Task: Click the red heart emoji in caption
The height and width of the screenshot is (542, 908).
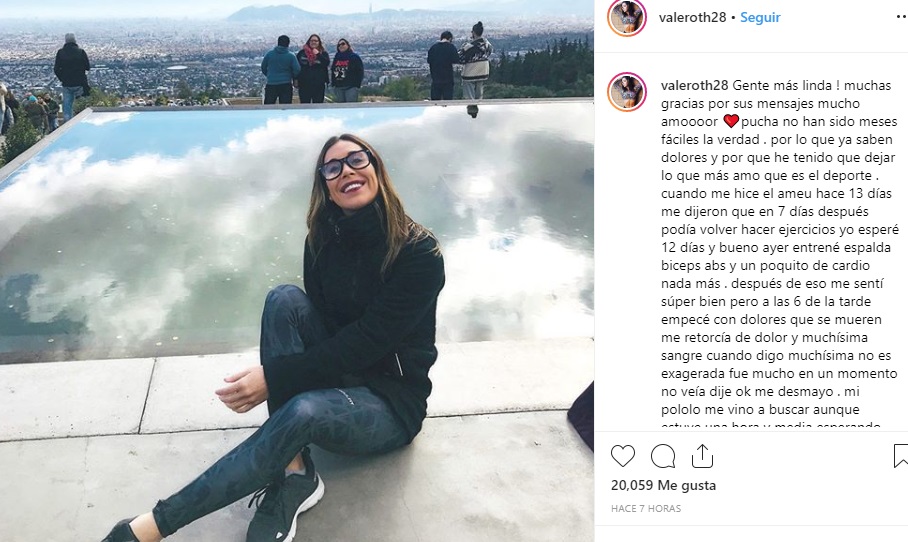Action: [x=731, y=121]
